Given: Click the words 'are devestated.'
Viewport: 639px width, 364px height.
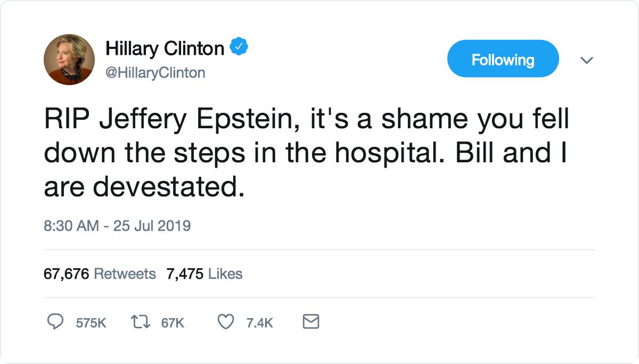Looking at the screenshot, I should 144,187.
